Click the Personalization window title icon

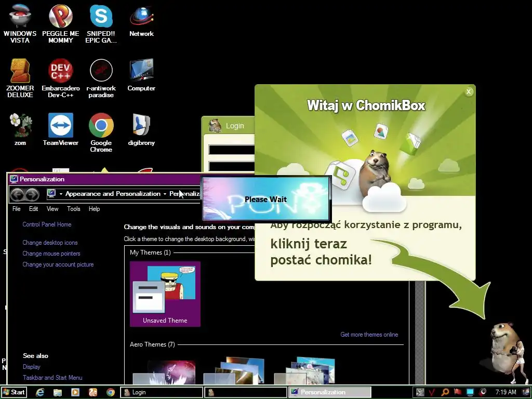tap(14, 179)
